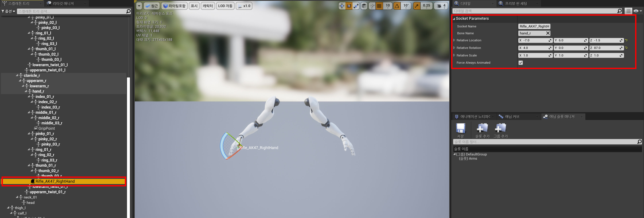Select the upperarm_twist_01_r bone
Viewport: 644px width, 218px height.
48,192
